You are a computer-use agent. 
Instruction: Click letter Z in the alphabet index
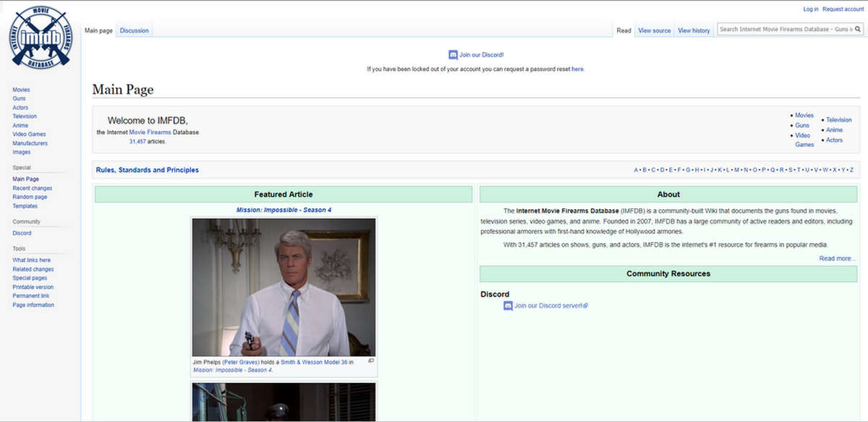tap(851, 170)
